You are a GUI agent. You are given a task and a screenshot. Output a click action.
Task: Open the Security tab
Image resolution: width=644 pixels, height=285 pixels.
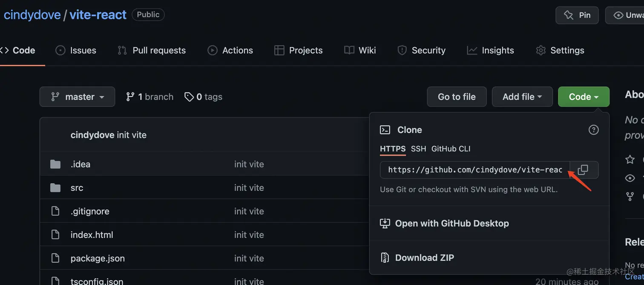421,50
